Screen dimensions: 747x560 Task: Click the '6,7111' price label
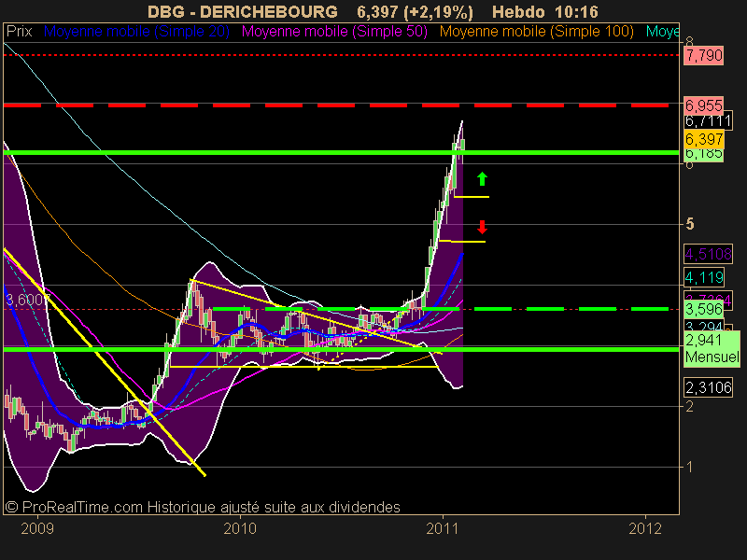708,121
